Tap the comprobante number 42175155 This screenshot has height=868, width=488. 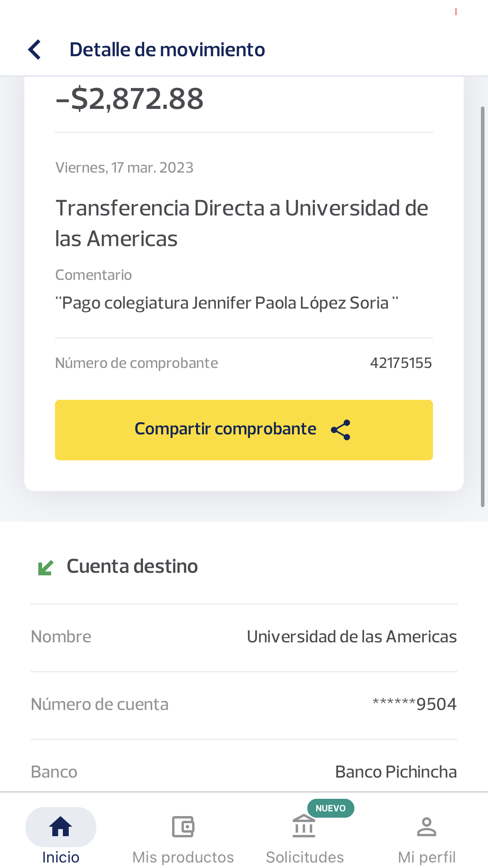[401, 363]
